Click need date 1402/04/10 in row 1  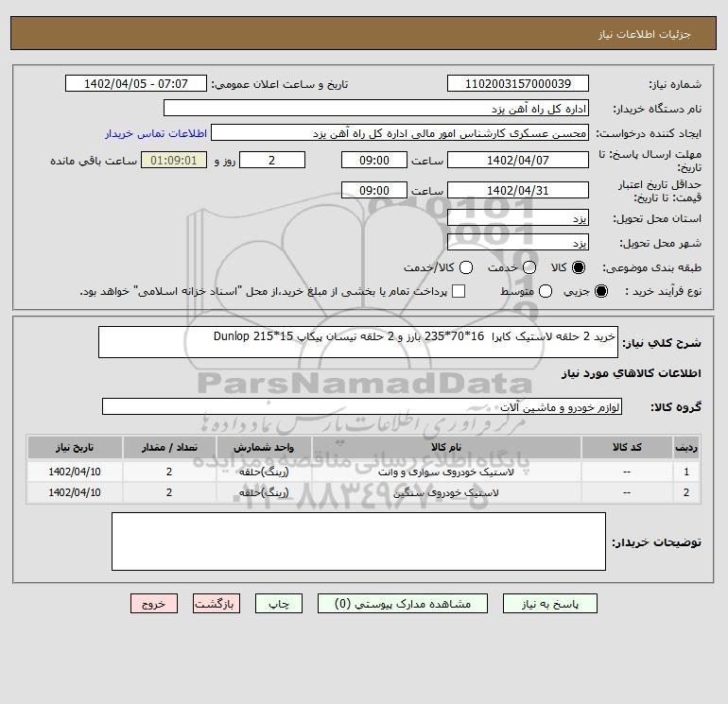(x=75, y=472)
